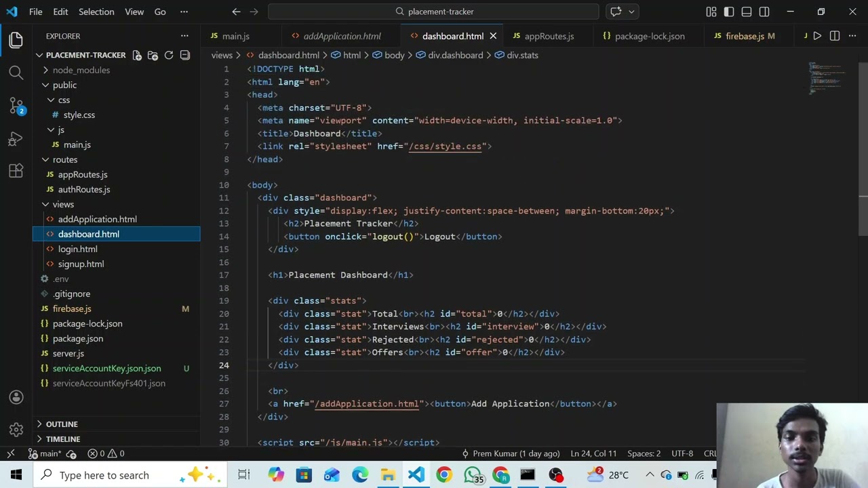Open the Accounts icon in activity bar
868x488 pixels.
16,397
